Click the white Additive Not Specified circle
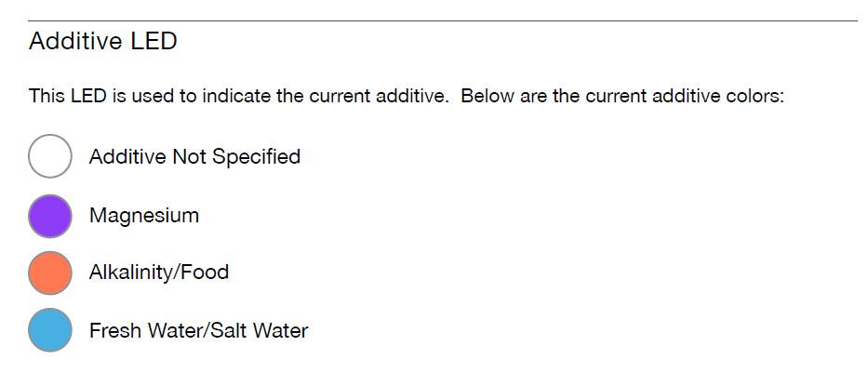868x386 pixels. pos(50,156)
